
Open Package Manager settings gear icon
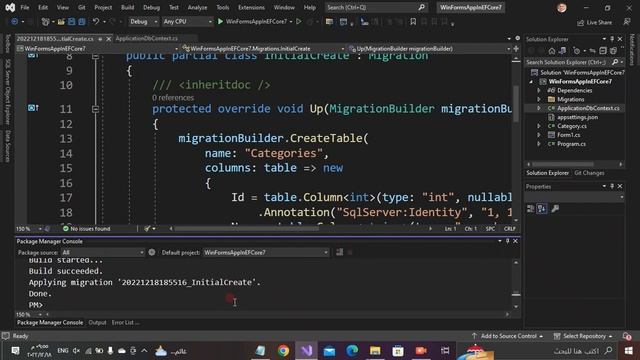tap(152, 252)
